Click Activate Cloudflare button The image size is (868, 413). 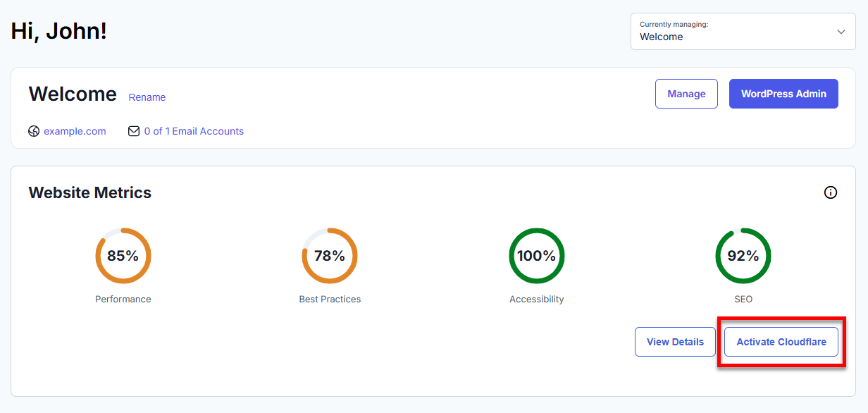click(781, 342)
